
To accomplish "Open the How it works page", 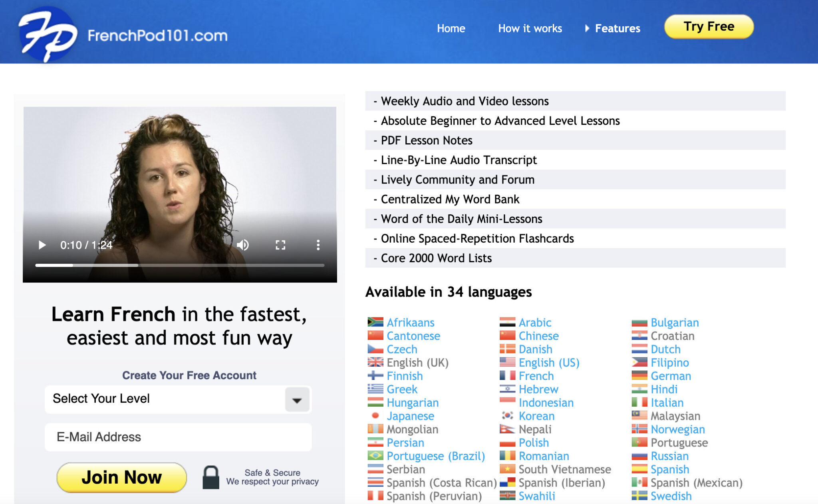I will pos(530,28).
